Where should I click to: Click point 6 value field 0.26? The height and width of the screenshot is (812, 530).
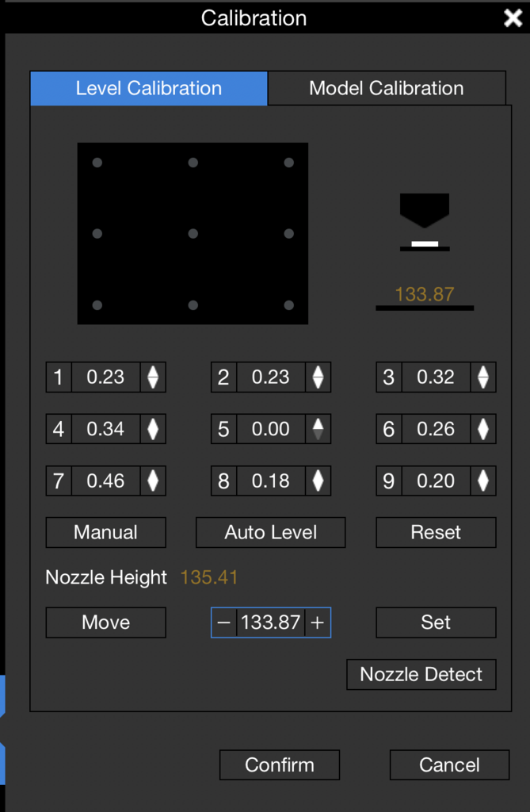tap(436, 429)
